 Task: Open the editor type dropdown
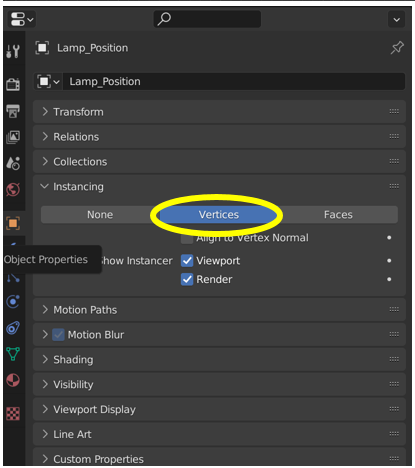click(x=22, y=19)
